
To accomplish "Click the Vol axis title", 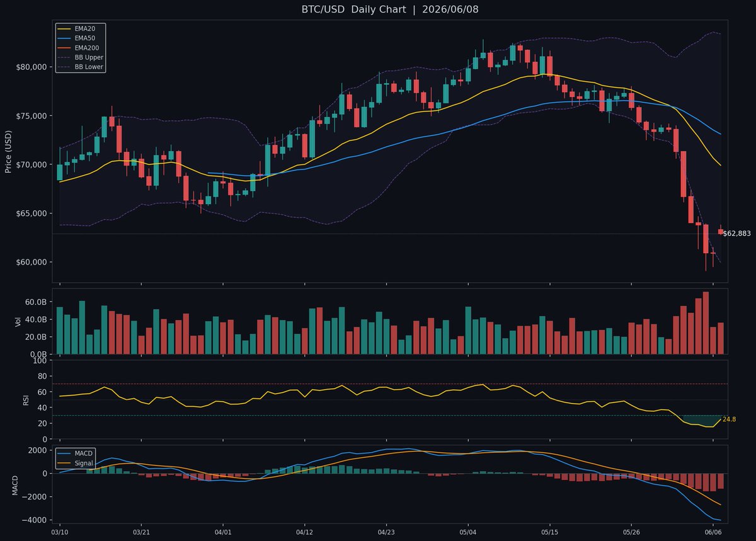I will click(x=17, y=322).
